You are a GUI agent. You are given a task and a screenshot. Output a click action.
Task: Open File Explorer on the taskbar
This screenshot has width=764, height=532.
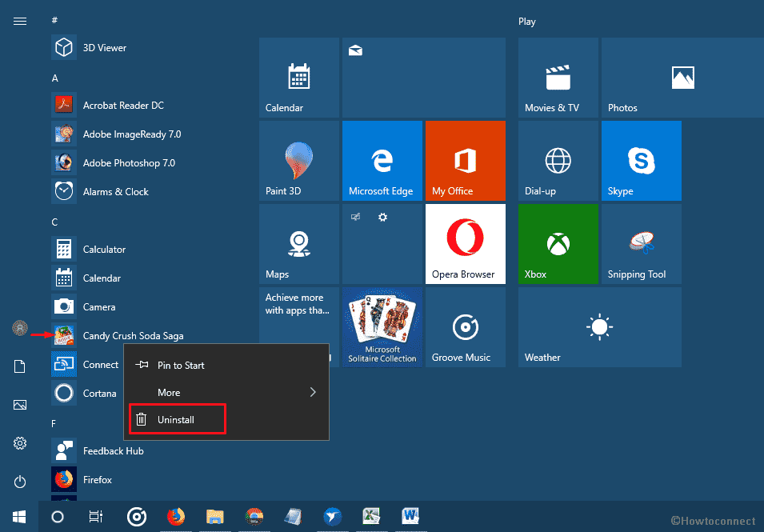(215, 517)
